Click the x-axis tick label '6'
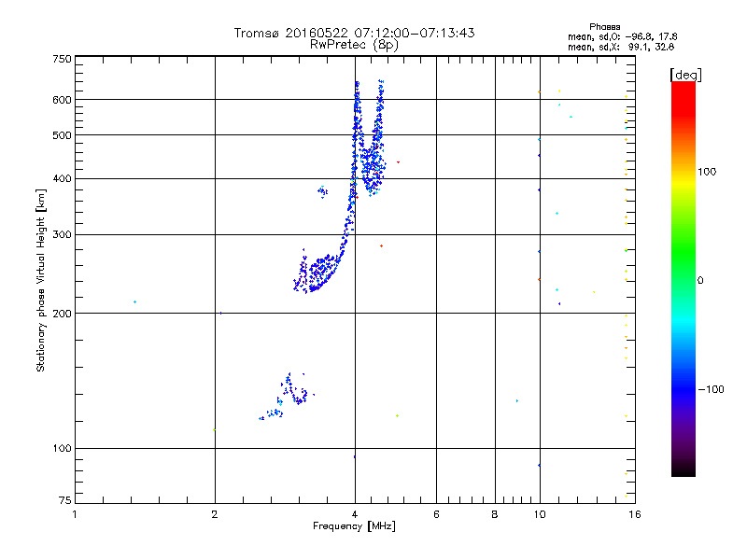747x560 pixels. [x=436, y=514]
